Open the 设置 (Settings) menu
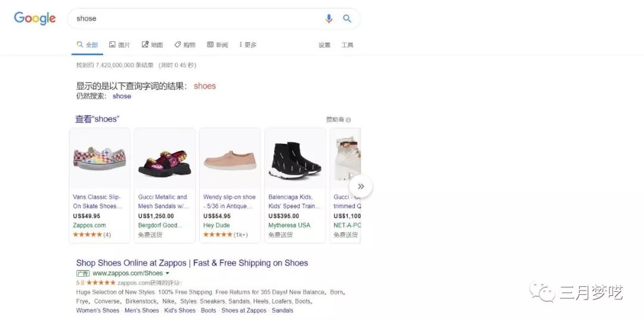The width and height of the screenshot is (644, 321). [324, 45]
